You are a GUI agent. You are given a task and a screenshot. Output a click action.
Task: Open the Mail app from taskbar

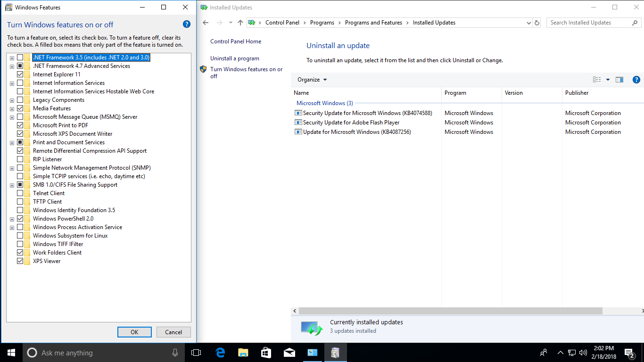[289, 353]
